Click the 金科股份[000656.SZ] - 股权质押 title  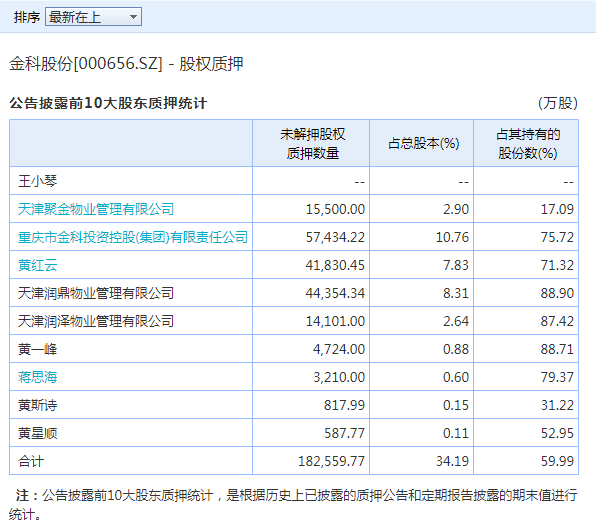pyautogui.click(x=126, y=63)
